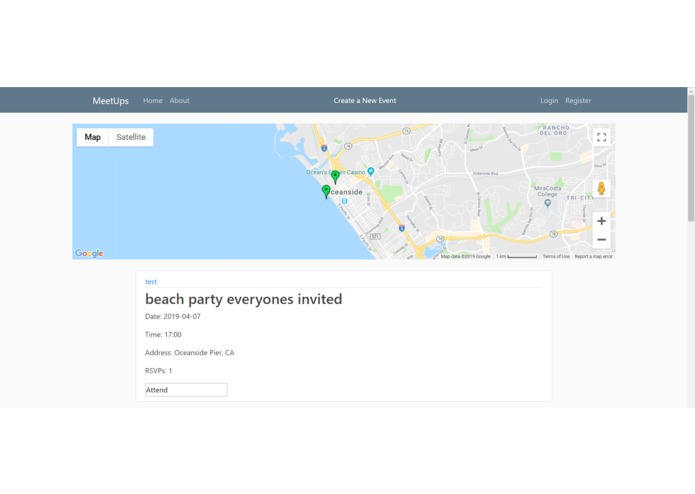Zoom out the map with minus
The width and height of the screenshot is (695, 494).
[601, 240]
